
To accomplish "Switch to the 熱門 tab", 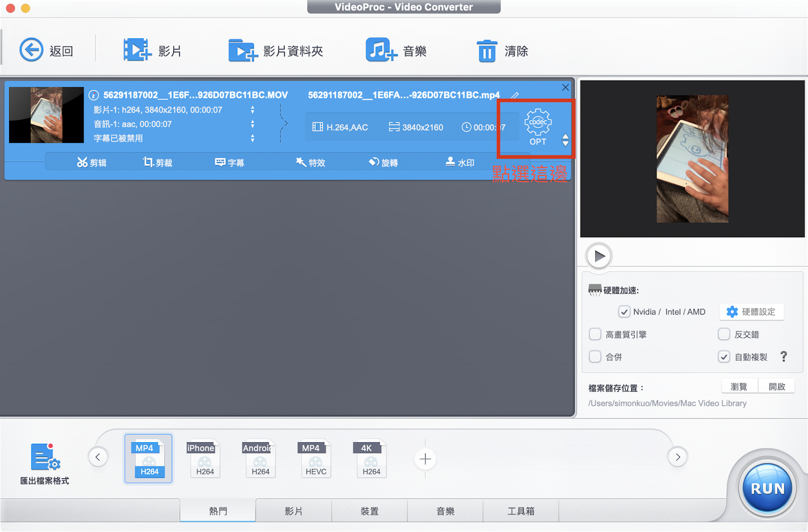I will click(x=218, y=511).
